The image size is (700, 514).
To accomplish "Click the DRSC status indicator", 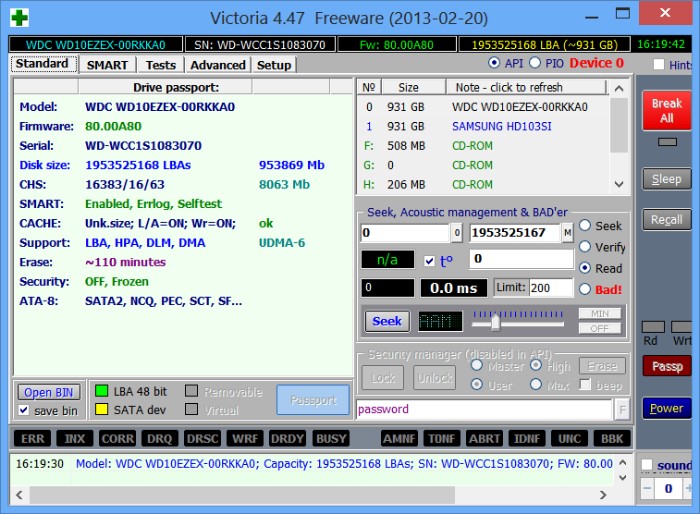I will point(202,439).
